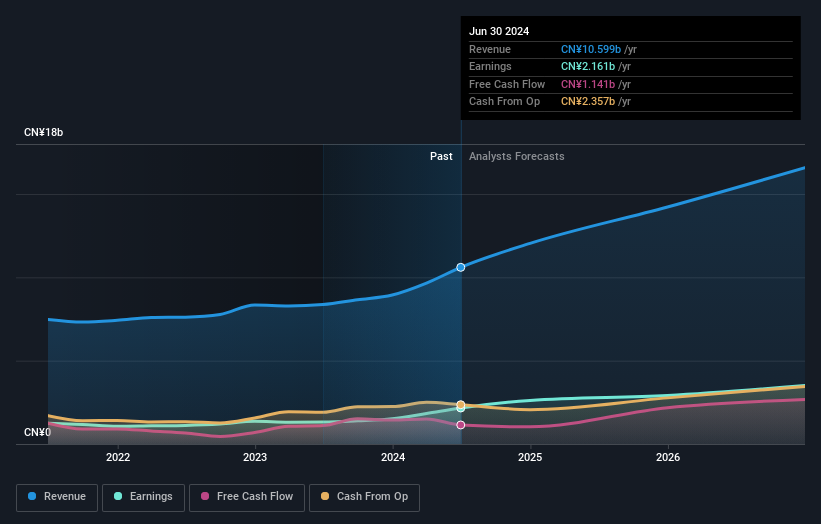Toggle the Earnings legend button
The image size is (821, 524).
click(143, 497)
